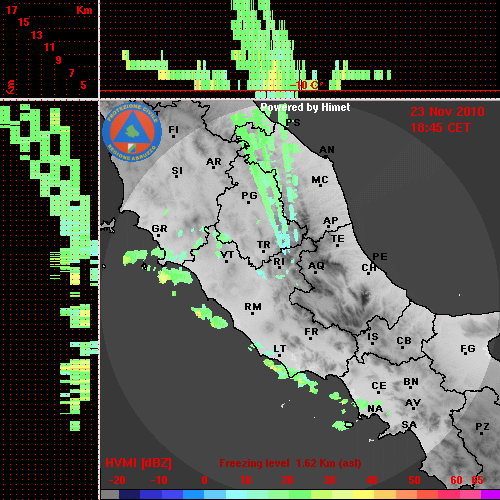Image resolution: width=500 pixels, height=500 pixels.
Task: Click the 'GR' city label on the map
Action: [x=159, y=229]
